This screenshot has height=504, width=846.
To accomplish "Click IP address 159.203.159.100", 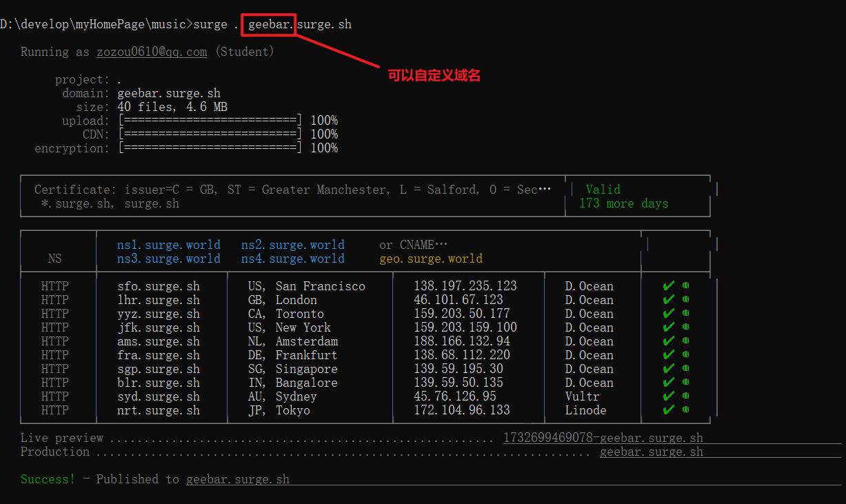I will (x=465, y=327).
